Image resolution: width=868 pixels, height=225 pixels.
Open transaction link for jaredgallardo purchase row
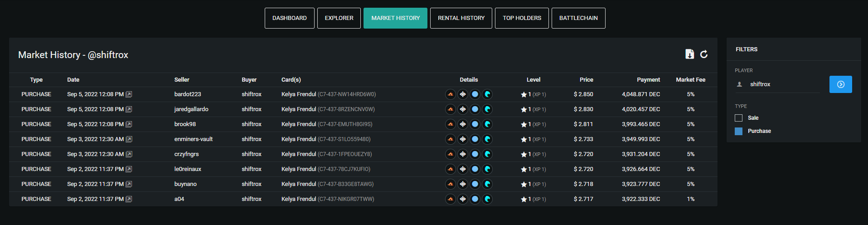coord(129,109)
